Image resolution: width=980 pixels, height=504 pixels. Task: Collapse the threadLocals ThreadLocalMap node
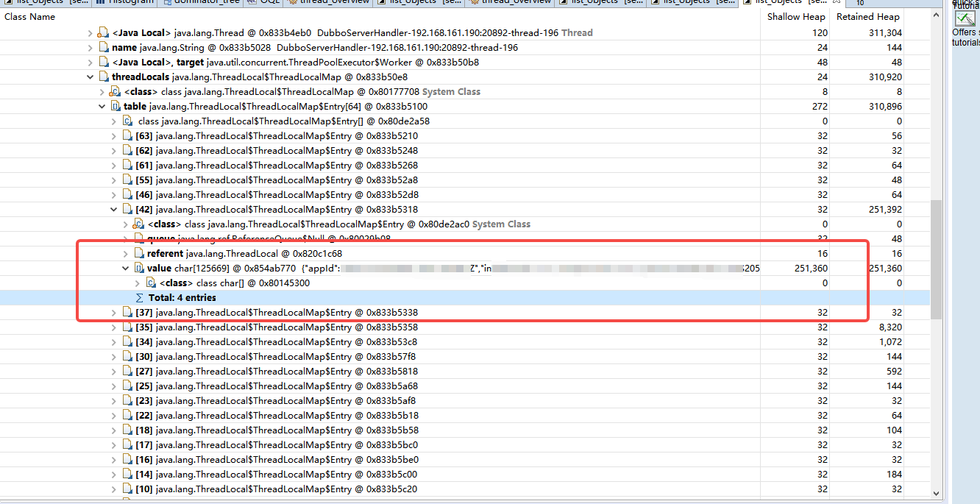90,77
